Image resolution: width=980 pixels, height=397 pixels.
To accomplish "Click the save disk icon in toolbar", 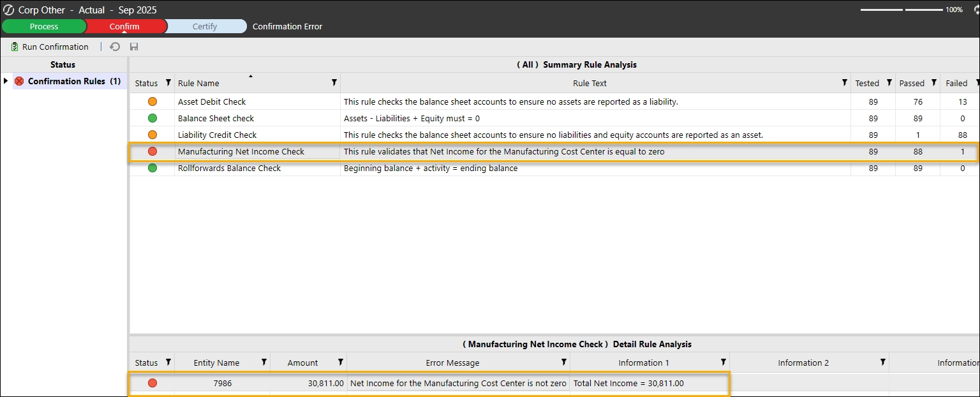I will tap(134, 47).
